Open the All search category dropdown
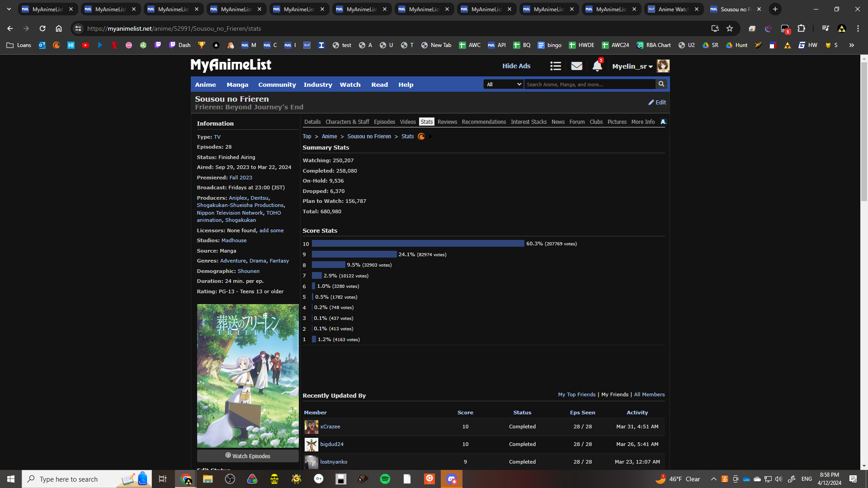Viewport: 868px width, 488px height. (x=503, y=84)
